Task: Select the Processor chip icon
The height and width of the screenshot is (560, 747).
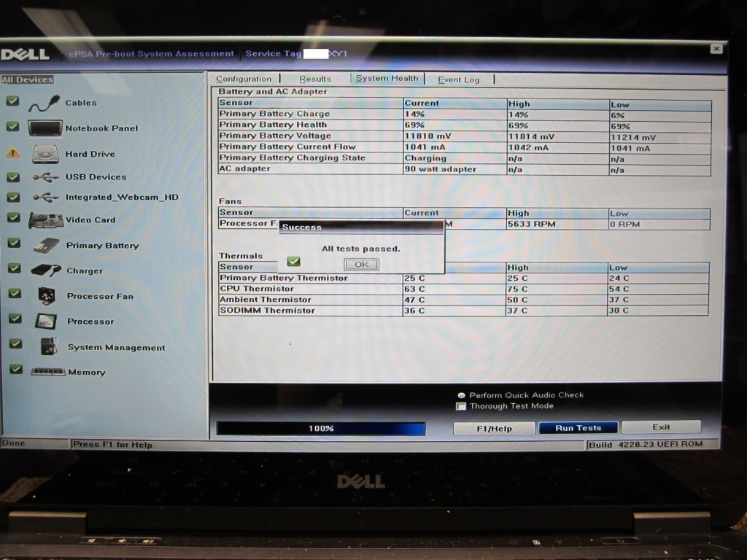Action: [46, 322]
